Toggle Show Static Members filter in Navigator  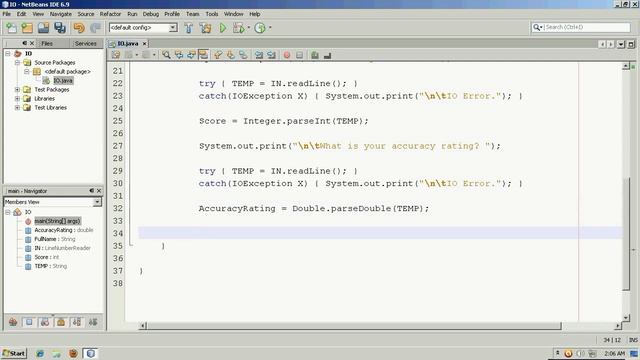pos(45,322)
